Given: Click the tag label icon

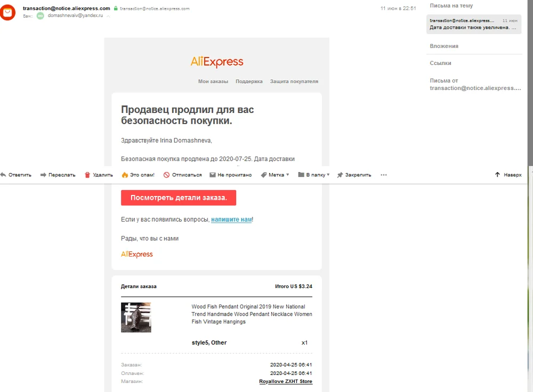Looking at the screenshot, I should click(x=263, y=175).
